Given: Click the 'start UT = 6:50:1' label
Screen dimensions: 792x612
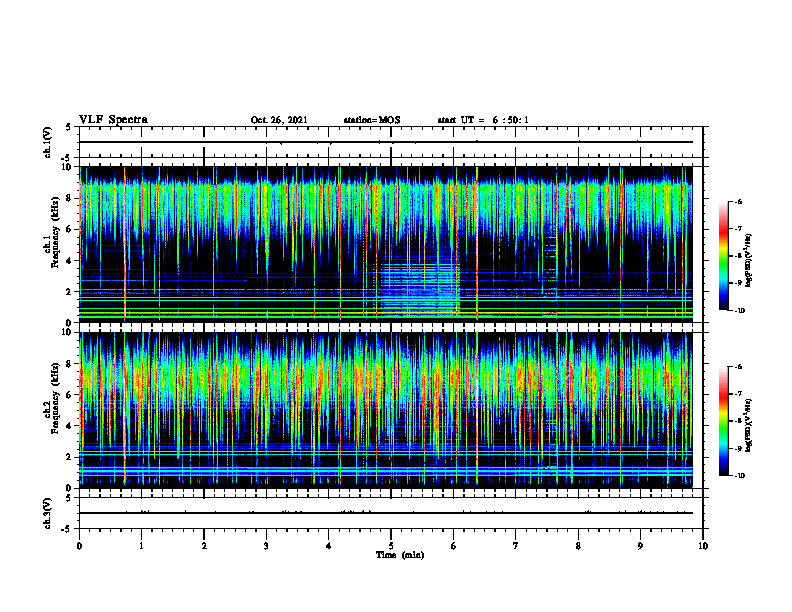Looking at the screenshot, I should click(483, 120).
